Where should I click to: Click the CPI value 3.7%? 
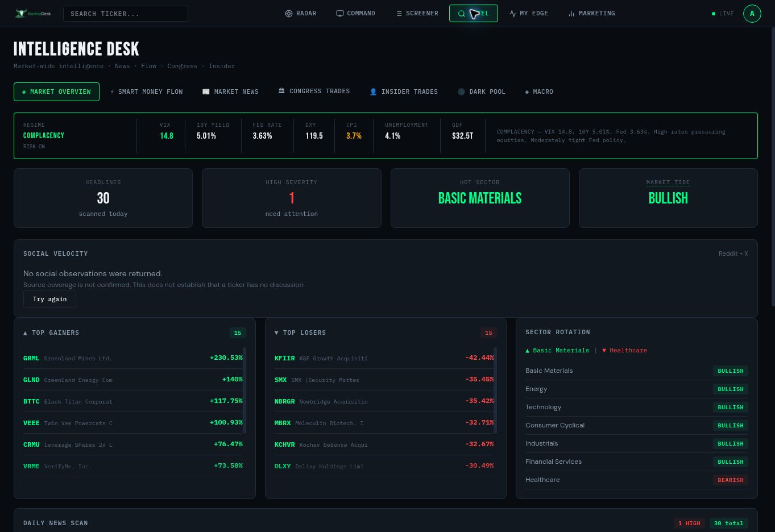354,136
